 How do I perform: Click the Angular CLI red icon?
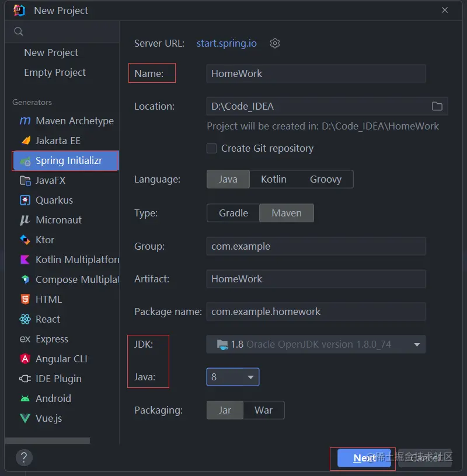tap(25, 359)
